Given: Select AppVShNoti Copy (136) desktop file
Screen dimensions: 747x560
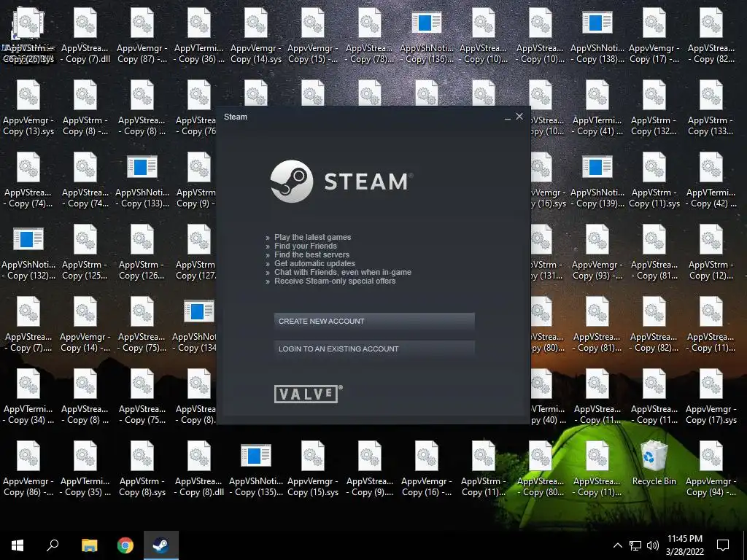Looking at the screenshot, I should click(426, 36).
